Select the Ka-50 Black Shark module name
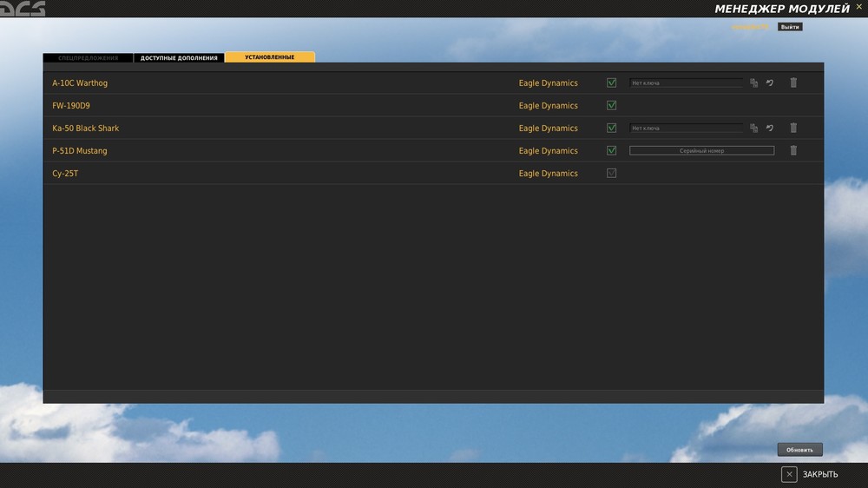Viewport: 868px width, 488px height. [85, 128]
